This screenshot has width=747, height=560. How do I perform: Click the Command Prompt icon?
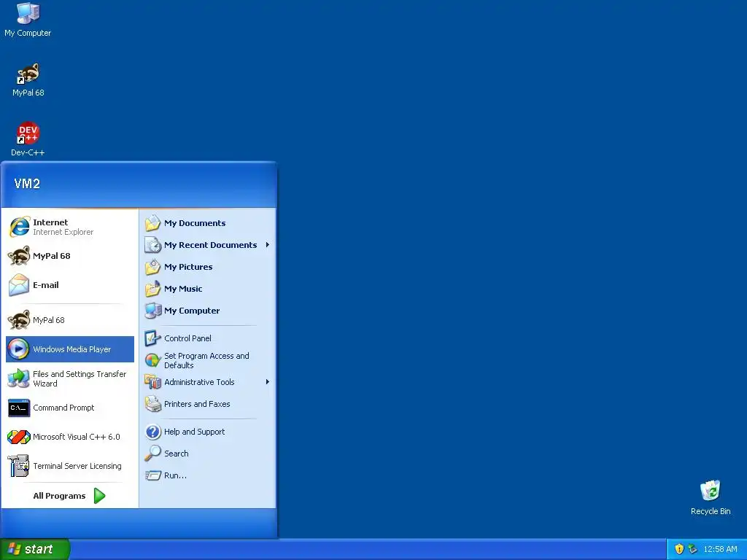[x=19, y=408]
